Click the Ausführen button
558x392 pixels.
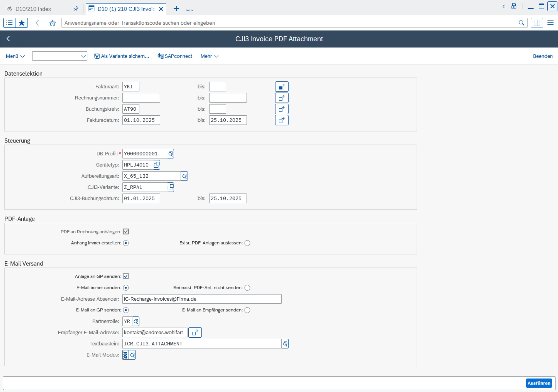(539, 383)
